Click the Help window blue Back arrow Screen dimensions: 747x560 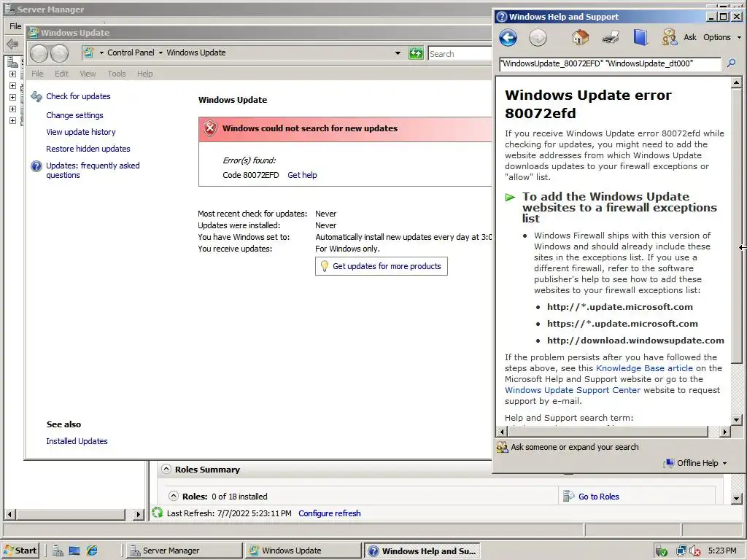[508, 38]
